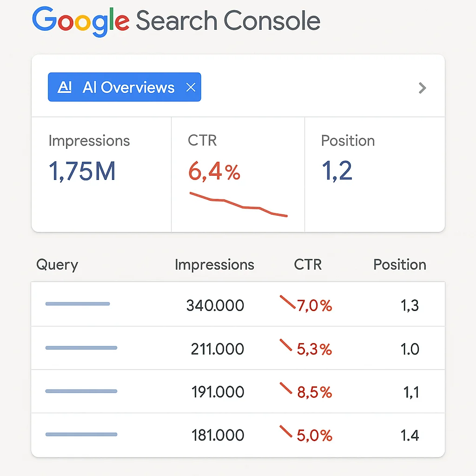The image size is (476, 476).
Task: Select the Position metric card
Action: pyautogui.click(x=375, y=175)
